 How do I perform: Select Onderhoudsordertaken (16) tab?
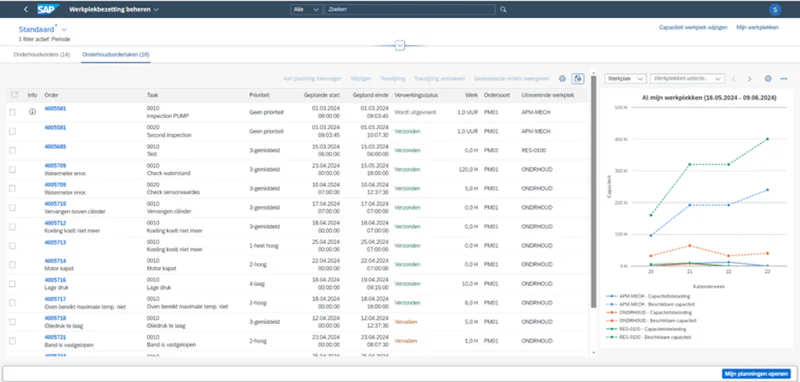(x=116, y=54)
